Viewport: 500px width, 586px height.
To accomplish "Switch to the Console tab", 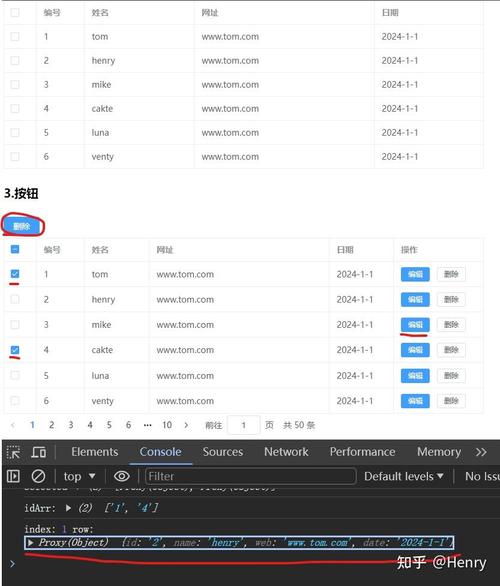I will pyautogui.click(x=160, y=452).
